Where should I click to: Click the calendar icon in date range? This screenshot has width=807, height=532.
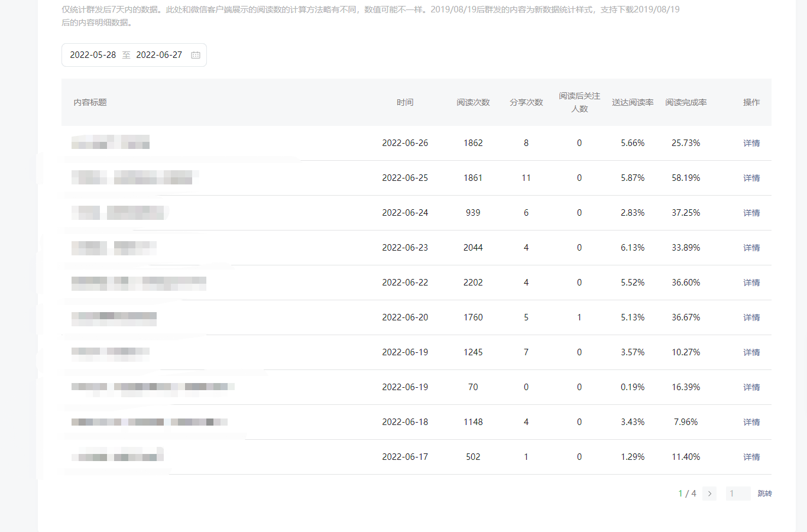[196, 55]
